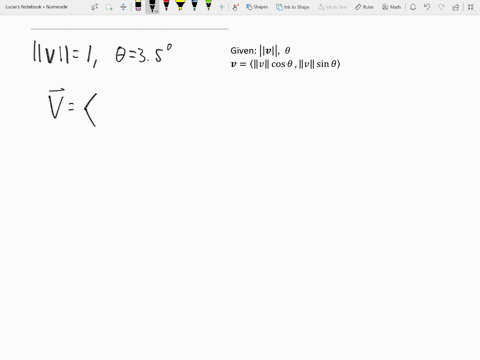The image size is (480, 360).
Task: Pick the Eraser tool
Action: click(x=138, y=6)
